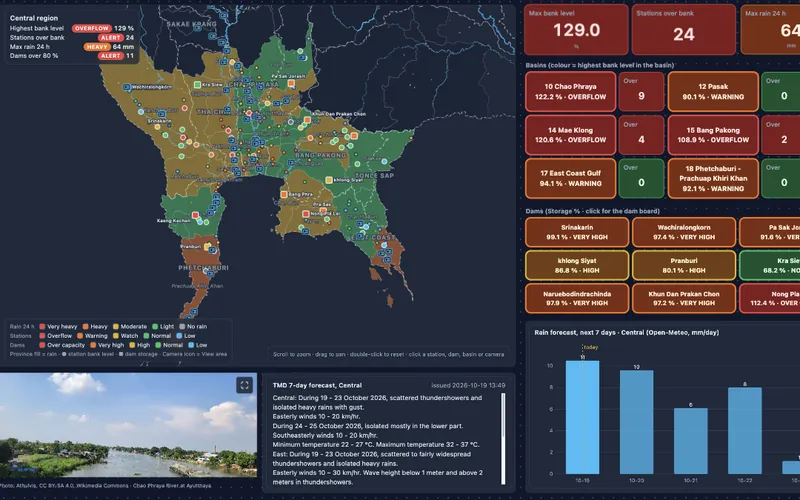The height and width of the screenshot is (500, 800).
Task: Click the THA CHIN basin label on map
Action: (x=214, y=112)
